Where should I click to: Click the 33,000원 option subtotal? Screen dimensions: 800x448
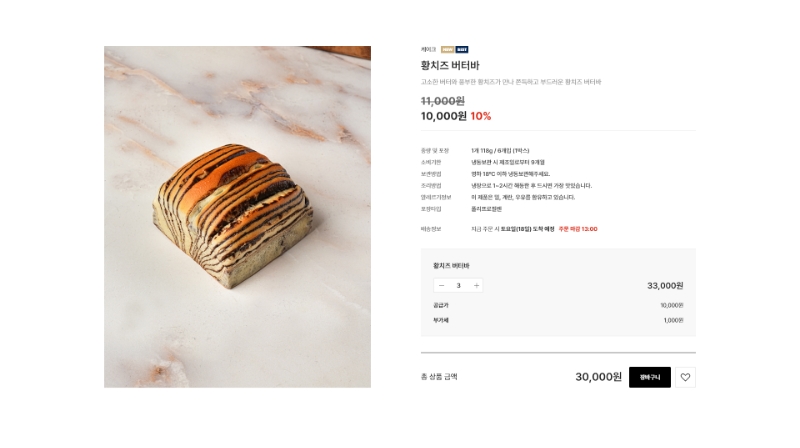[x=665, y=286]
